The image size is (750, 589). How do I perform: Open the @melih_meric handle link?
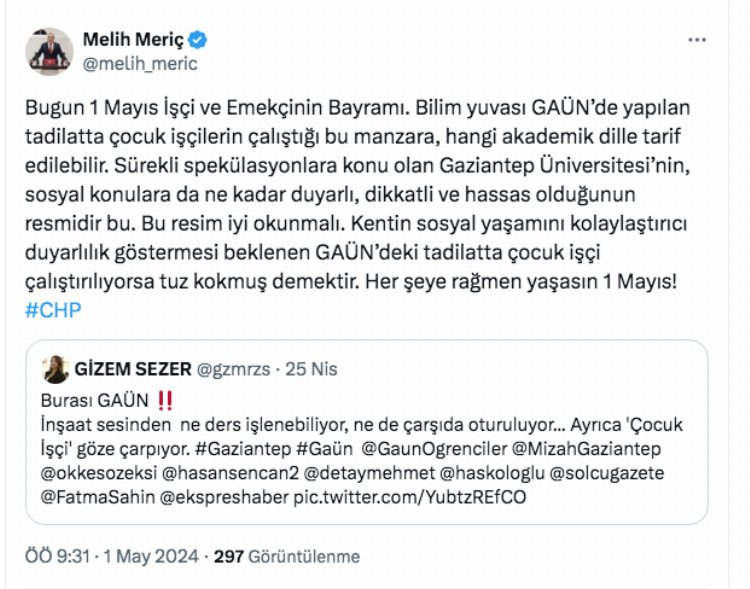tap(140, 64)
